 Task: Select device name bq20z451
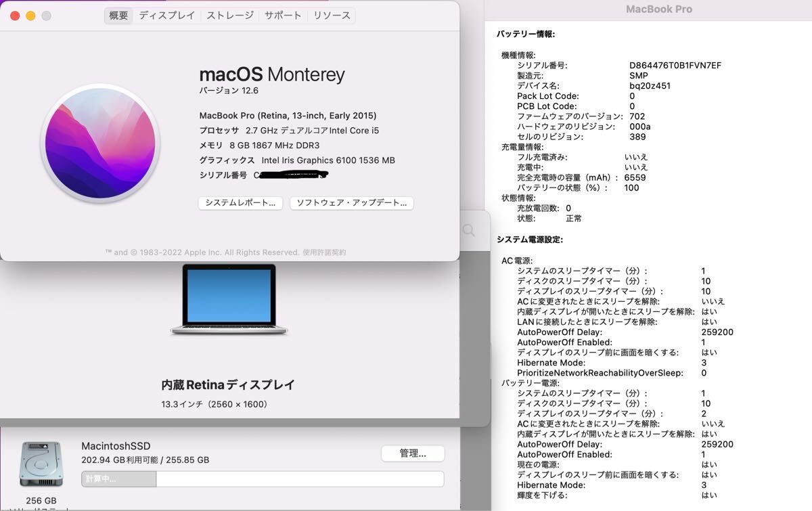[x=650, y=86]
